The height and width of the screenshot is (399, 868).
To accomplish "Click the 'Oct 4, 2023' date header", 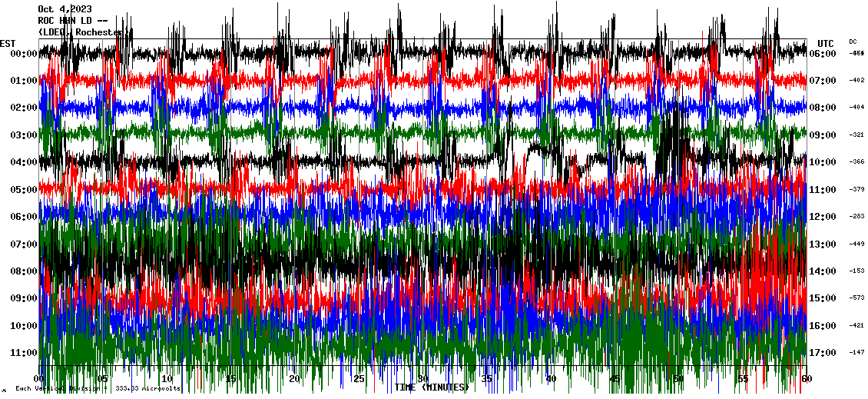I will [x=65, y=9].
